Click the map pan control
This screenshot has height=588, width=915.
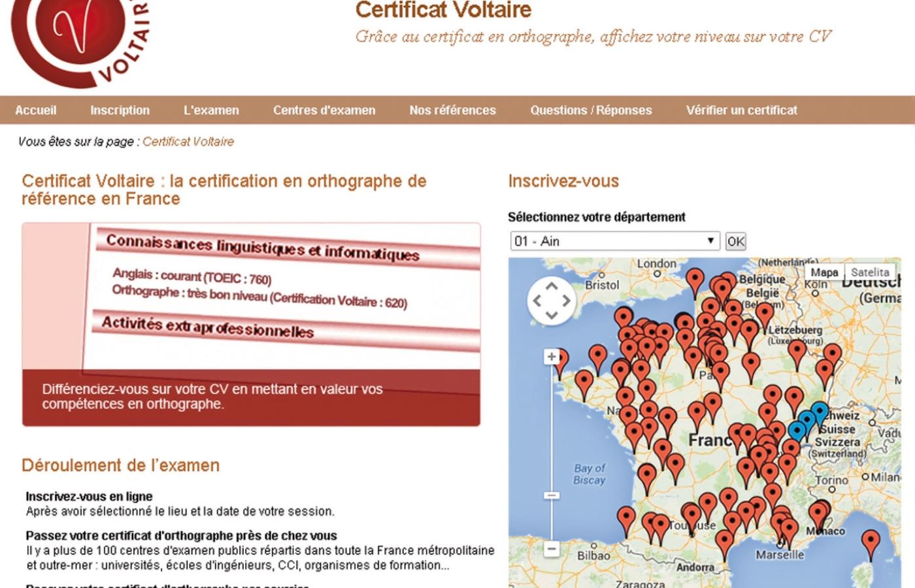click(x=552, y=301)
